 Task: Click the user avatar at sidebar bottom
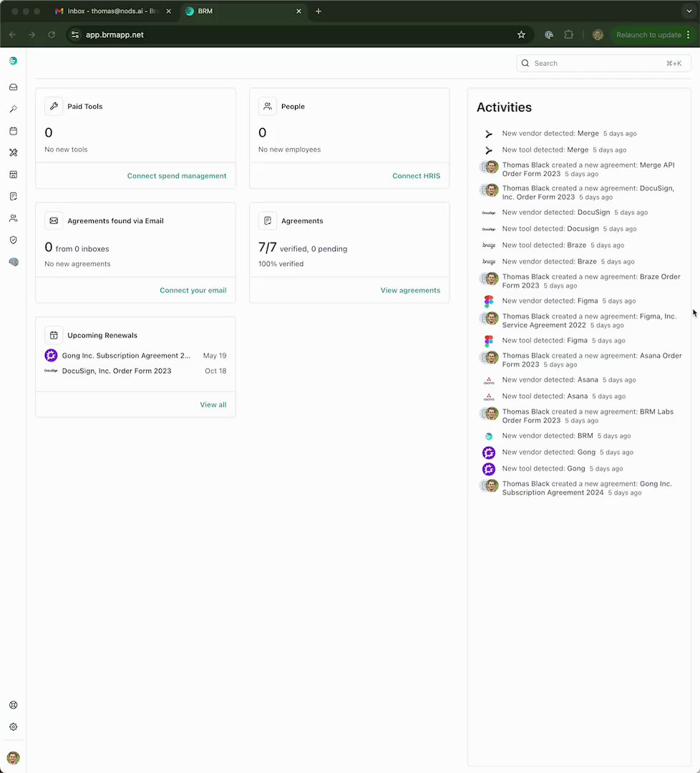(14, 758)
